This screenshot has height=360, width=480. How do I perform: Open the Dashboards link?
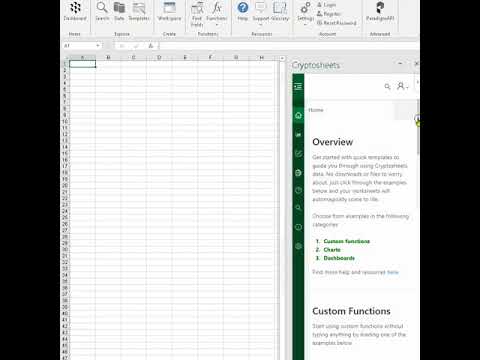coord(339,258)
